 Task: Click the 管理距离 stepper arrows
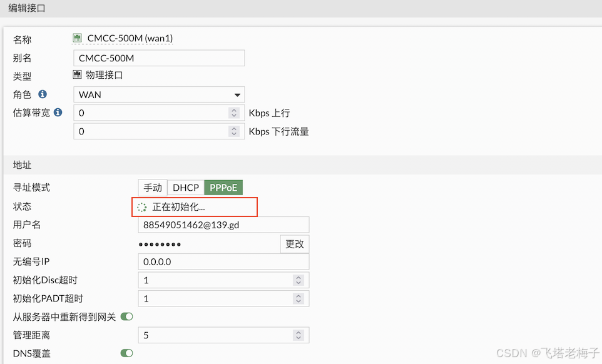tap(298, 335)
